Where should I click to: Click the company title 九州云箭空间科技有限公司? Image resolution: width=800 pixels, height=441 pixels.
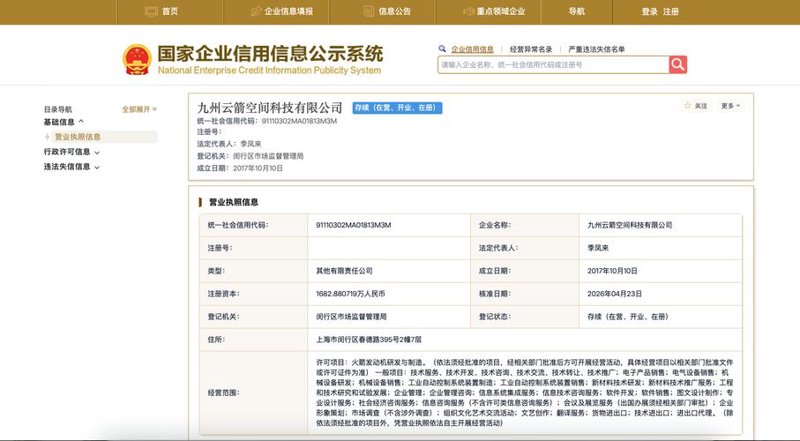pyautogui.click(x=269, y=108)
